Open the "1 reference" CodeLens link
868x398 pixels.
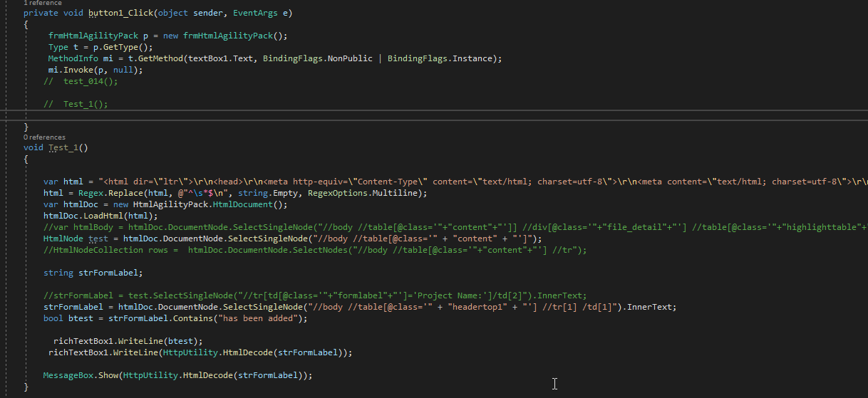pos(42,3)
